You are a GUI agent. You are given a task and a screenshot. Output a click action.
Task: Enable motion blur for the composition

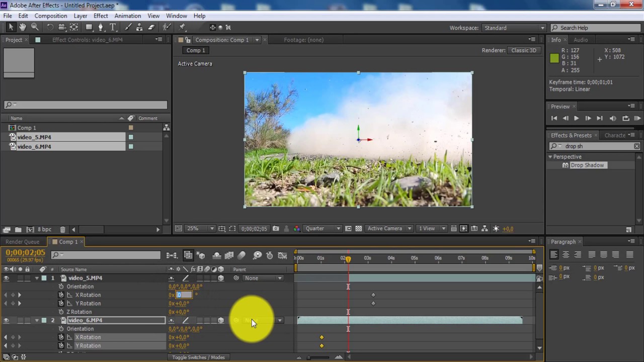click(242, 255)
